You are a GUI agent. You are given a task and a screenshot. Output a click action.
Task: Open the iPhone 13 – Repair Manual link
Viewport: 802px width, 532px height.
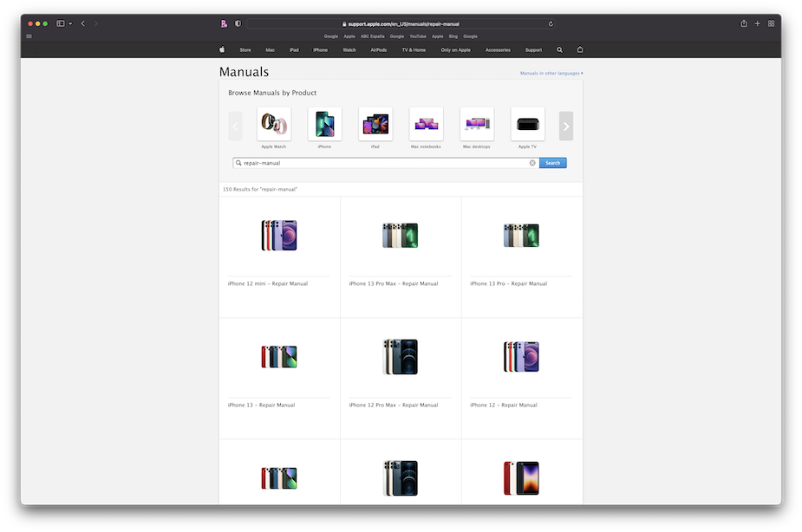pos(261,405)
